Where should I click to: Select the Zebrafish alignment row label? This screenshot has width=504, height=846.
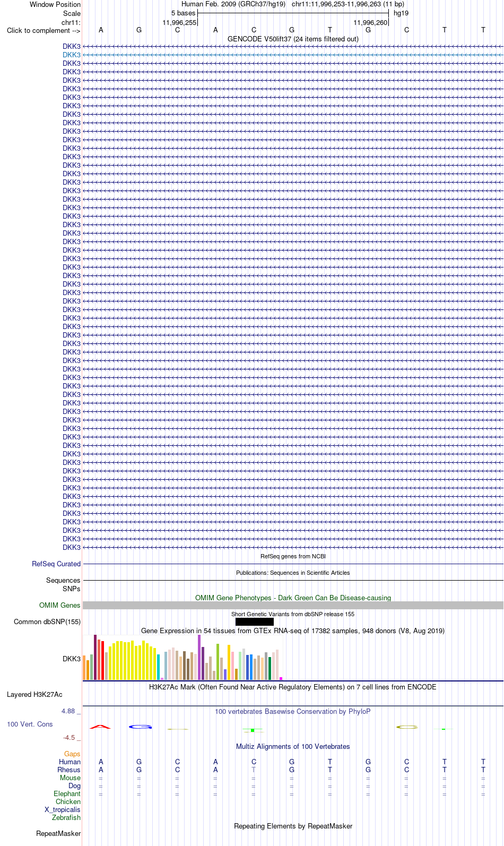coord(66,817)
